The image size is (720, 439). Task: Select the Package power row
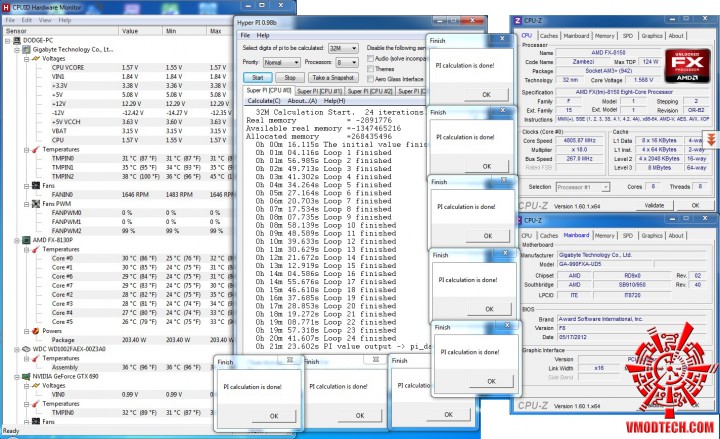[118, 340]
